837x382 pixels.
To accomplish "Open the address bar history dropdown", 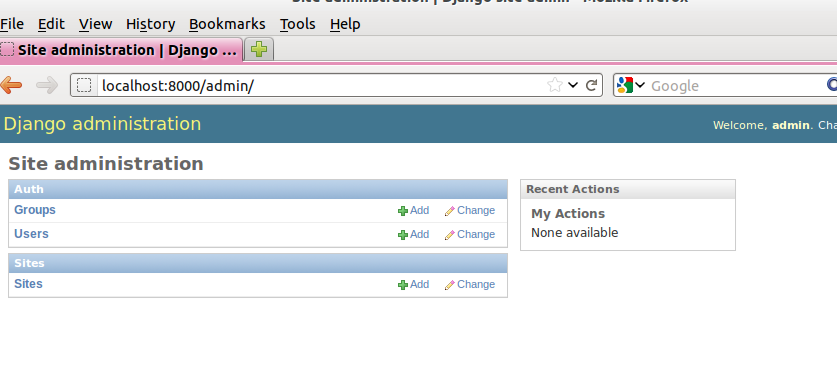I will click(x=573, y=85).
